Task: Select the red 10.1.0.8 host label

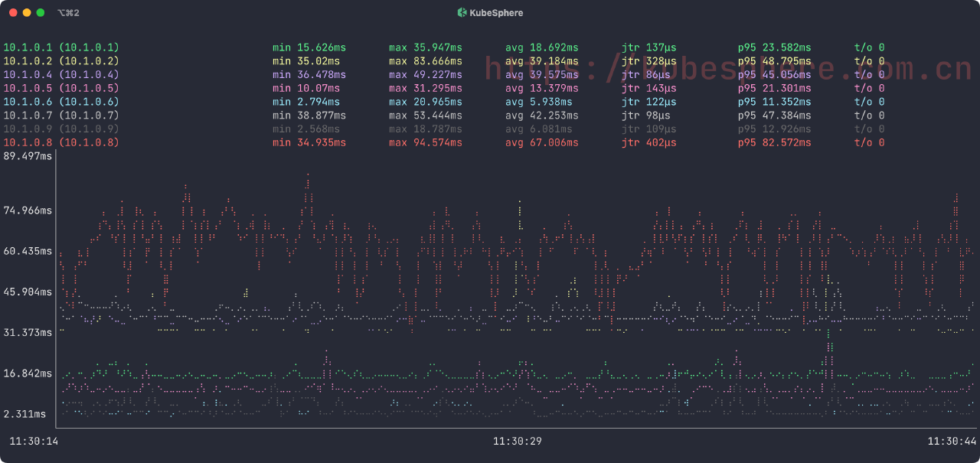Action: point(61,142)
